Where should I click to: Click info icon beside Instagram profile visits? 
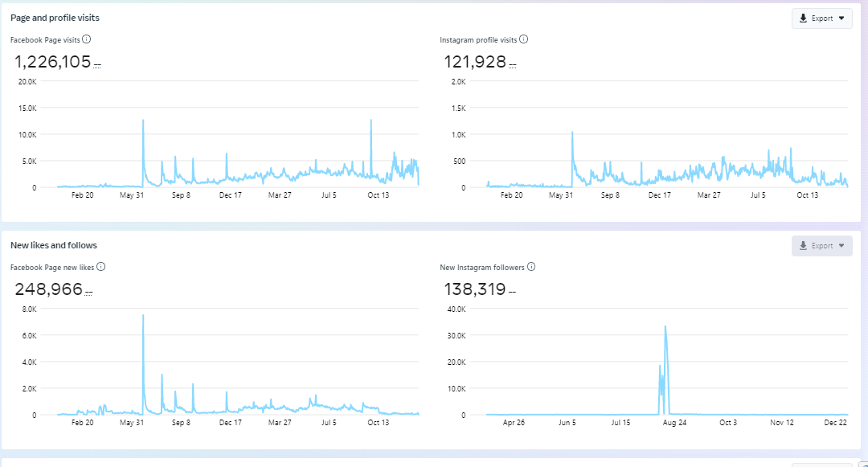coord(524,39)
